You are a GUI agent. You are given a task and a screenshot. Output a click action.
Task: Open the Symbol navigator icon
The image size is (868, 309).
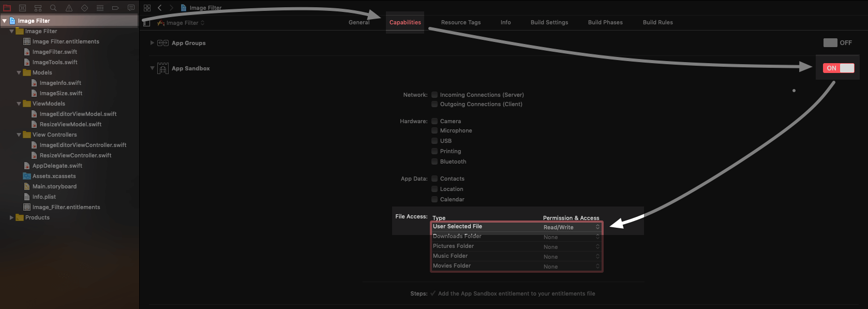(x=38, y=8)
